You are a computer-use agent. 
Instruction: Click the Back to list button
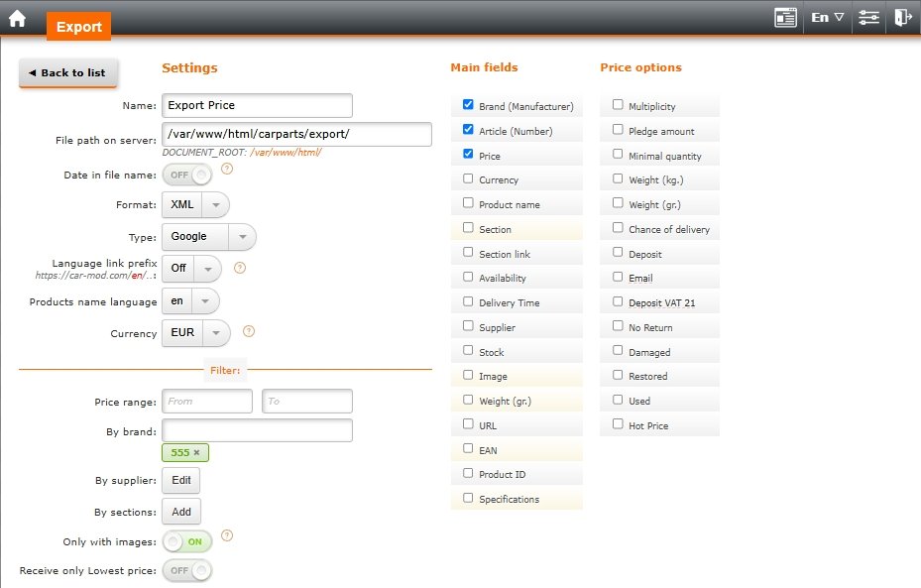(x=68, y=73)
